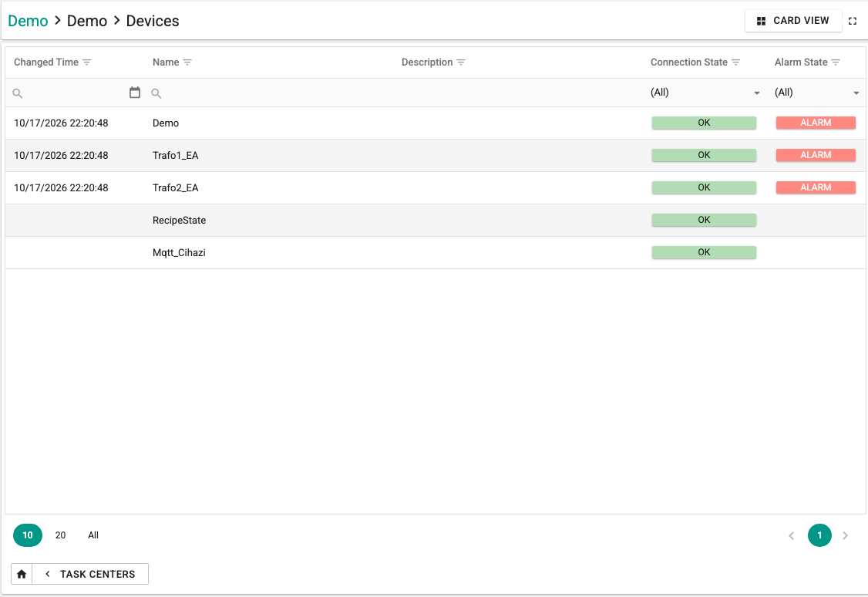
Task: Open Alarm State (All) dropdown
Action: [x=817, y=93]
